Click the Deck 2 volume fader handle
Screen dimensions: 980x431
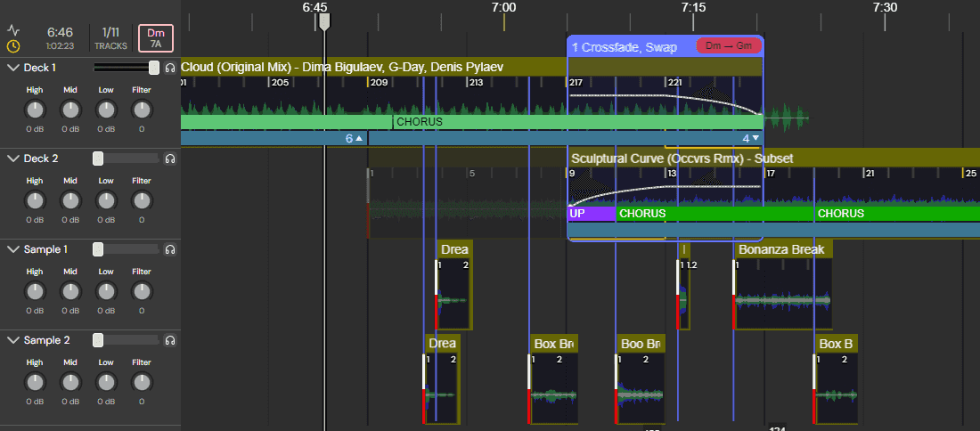coord(98,159)
